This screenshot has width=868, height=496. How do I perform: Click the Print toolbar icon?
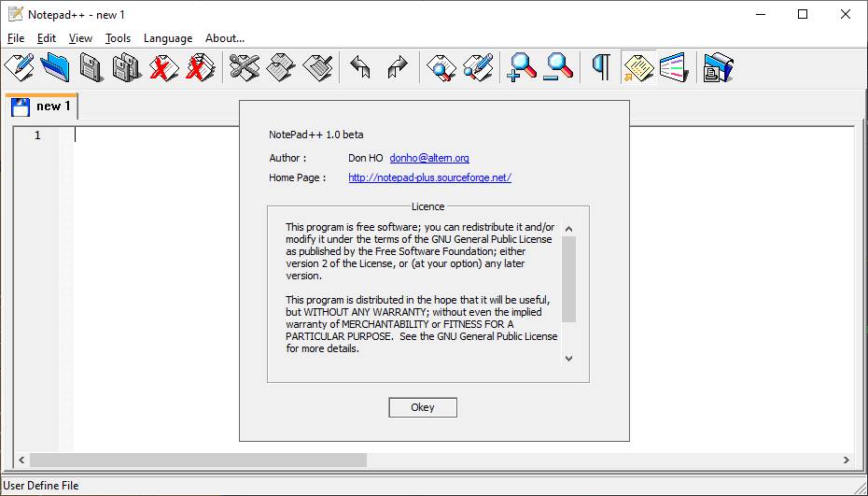[x=718, y=67]
